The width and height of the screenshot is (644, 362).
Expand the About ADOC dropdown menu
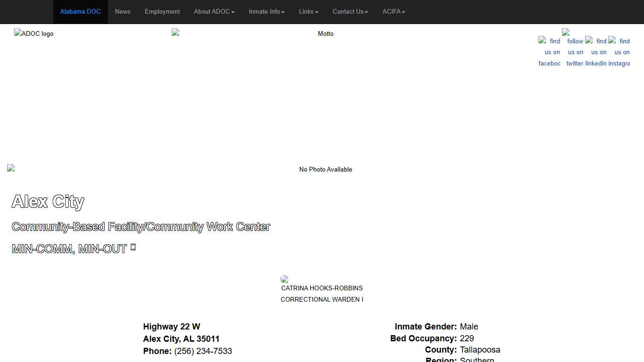coord(214,12)
